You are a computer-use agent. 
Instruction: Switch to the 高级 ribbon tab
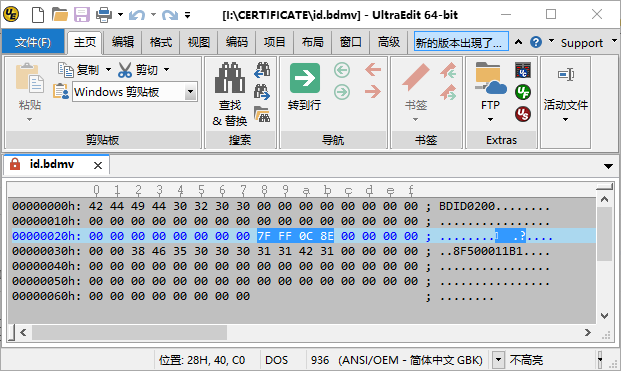(389, 42)
